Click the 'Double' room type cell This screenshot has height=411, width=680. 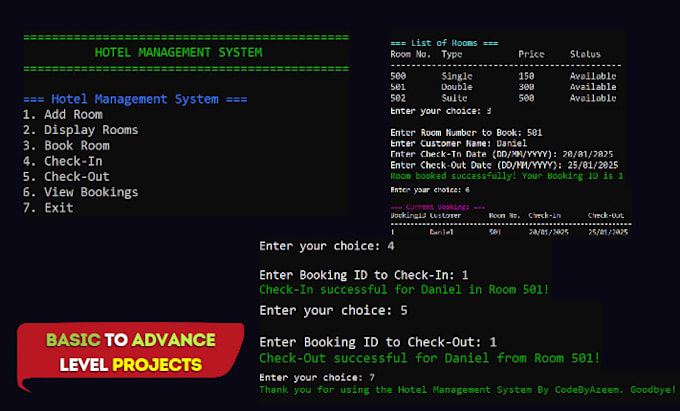point(457,87)
